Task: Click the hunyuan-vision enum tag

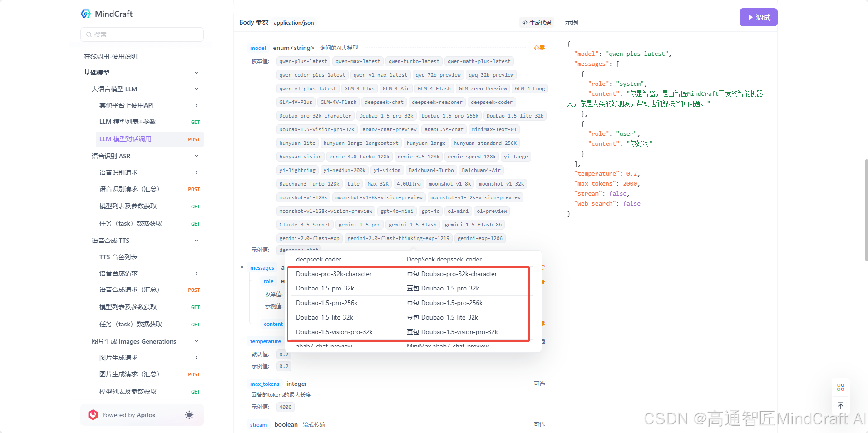Action: [x=300, y=157]
